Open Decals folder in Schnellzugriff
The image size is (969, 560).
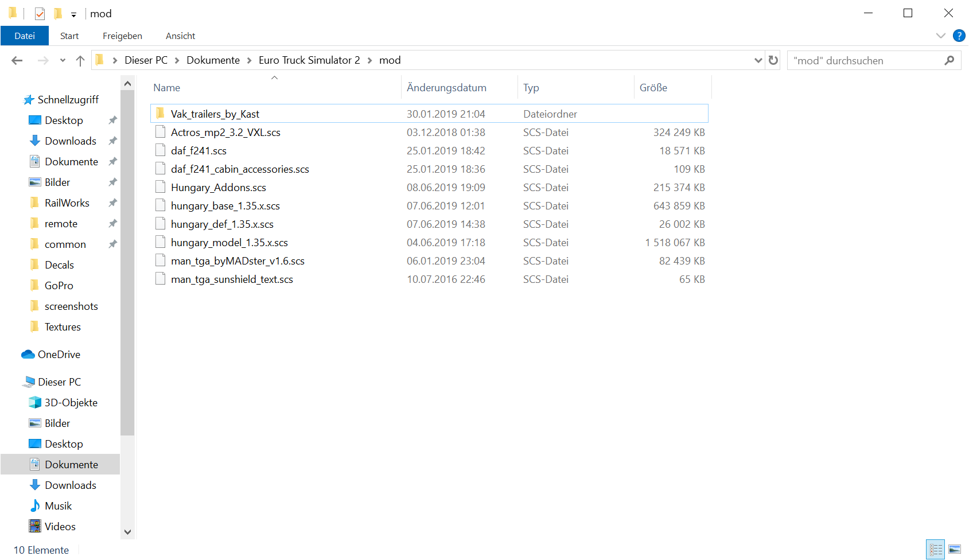point(60,265)
